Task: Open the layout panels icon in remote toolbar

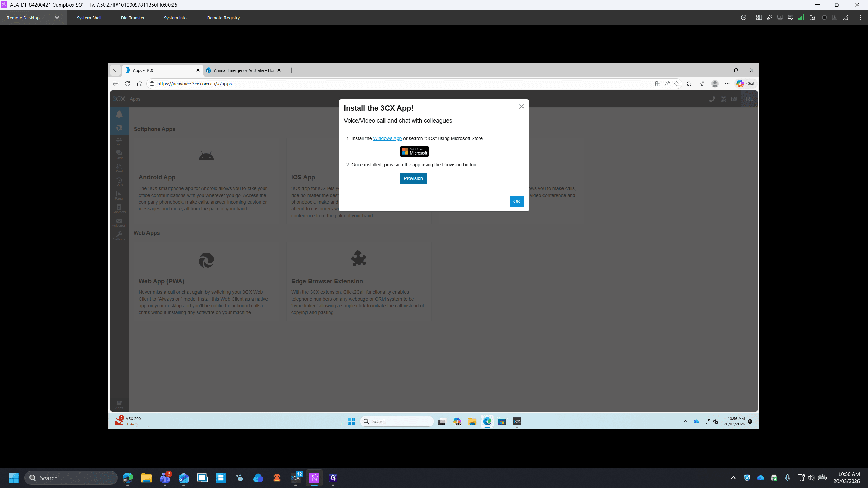Action: tap(759, 17)
